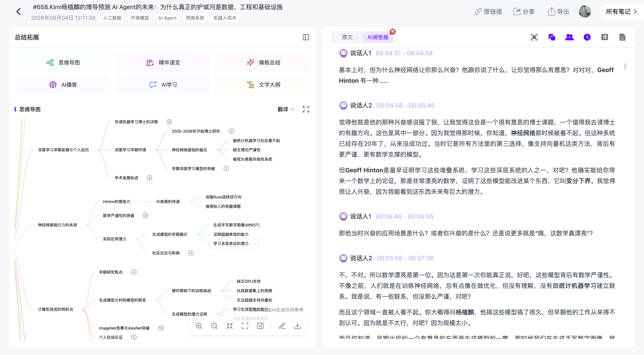
Task: Select the 预测系统 tag
Action: [x=195, y=18]
